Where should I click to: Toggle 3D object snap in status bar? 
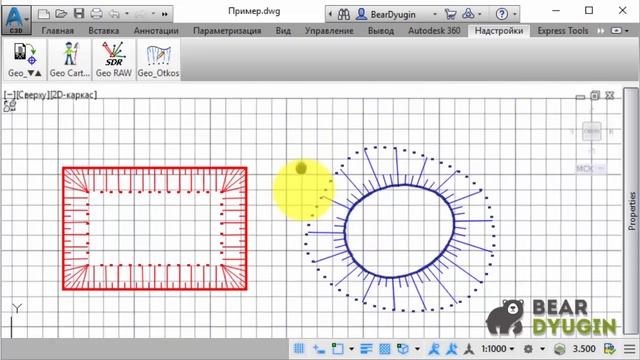pos(403,349)
